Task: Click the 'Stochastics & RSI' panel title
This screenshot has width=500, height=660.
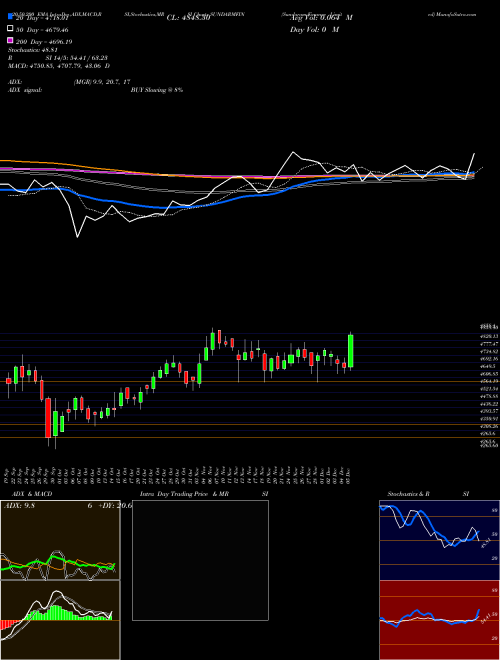Action: 428,494
